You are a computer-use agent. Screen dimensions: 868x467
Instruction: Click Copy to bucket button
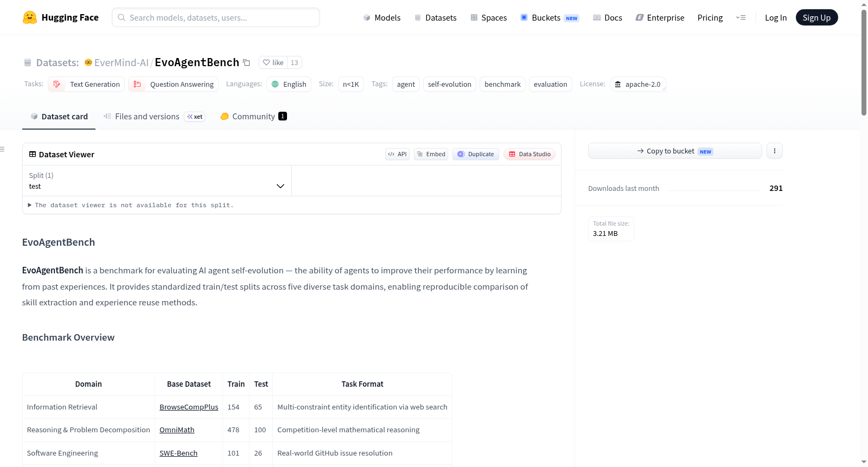pos(675,151)
